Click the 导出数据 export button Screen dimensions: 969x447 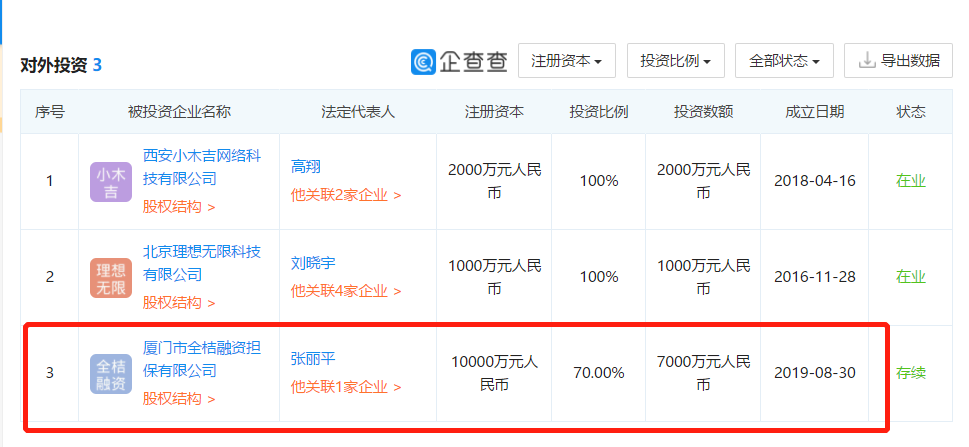899,61
